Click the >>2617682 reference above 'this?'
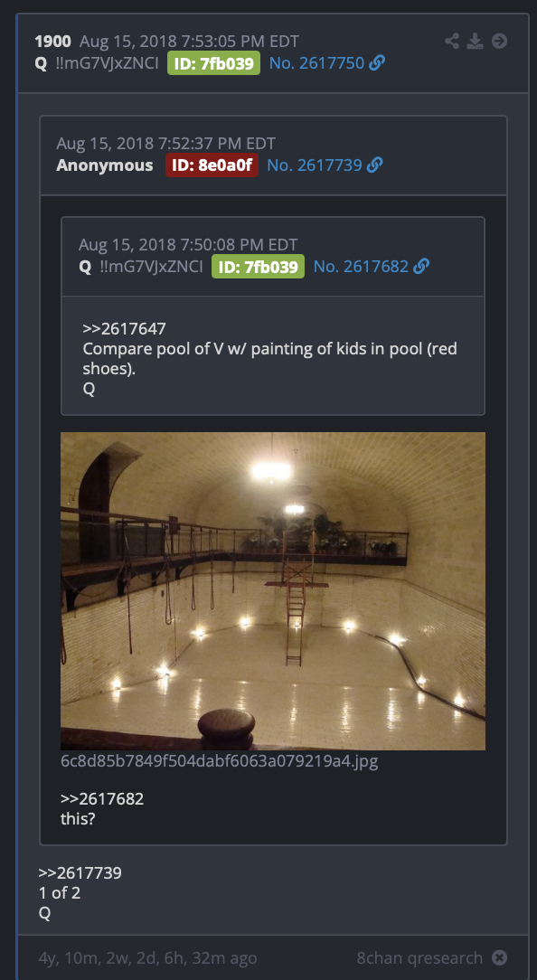 [x=102, y=799]
